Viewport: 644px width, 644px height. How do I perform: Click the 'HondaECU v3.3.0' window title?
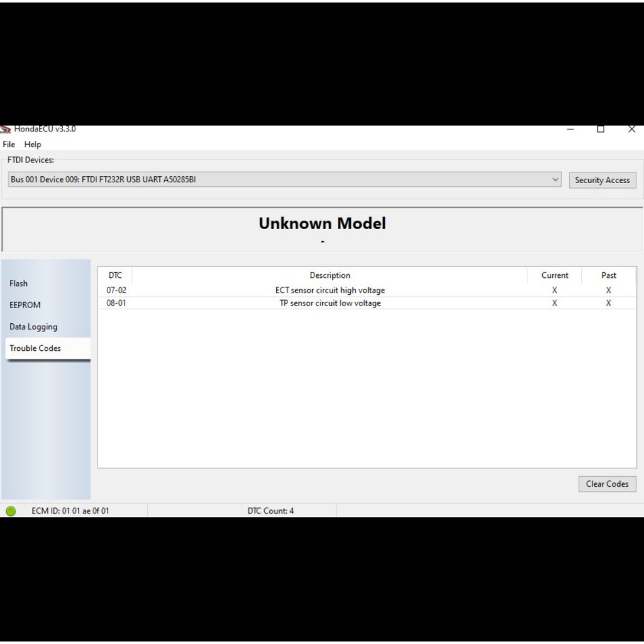click(45, 129)
